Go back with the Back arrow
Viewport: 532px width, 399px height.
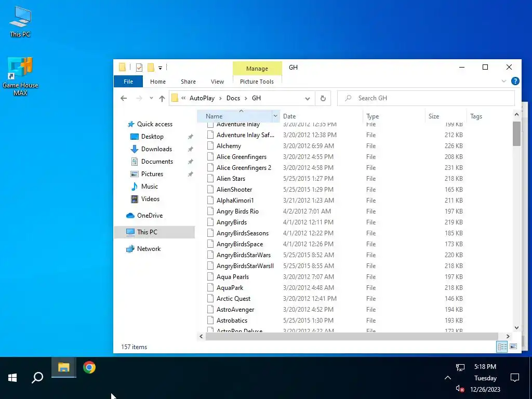coord(124,98)
